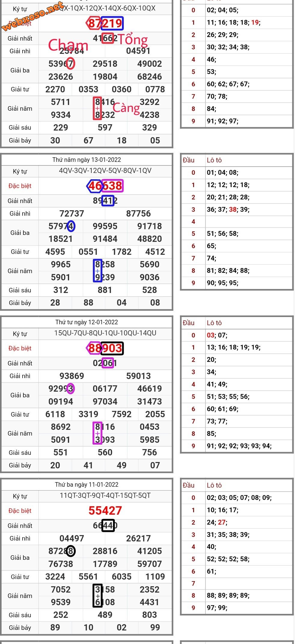
Task: Click the third prize number 31473
Action: pos(150,402)
